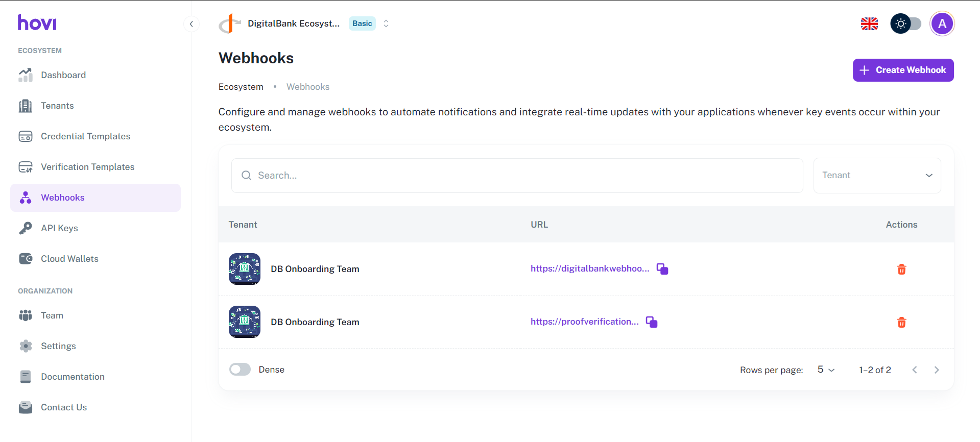The height and width of the screenshot is (442, 980).
Task: Copy the proofverification webhook URL
Action: pos(652,322)
